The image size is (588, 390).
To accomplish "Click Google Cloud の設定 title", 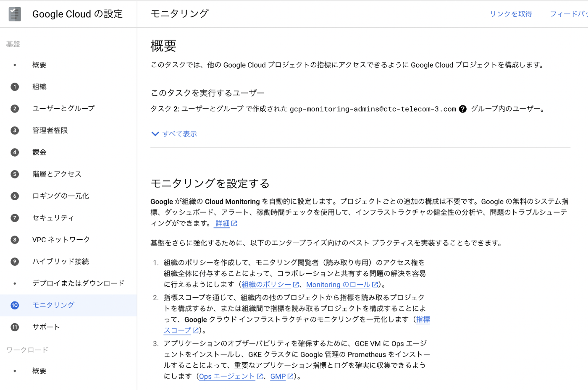I will coord(77,14).
